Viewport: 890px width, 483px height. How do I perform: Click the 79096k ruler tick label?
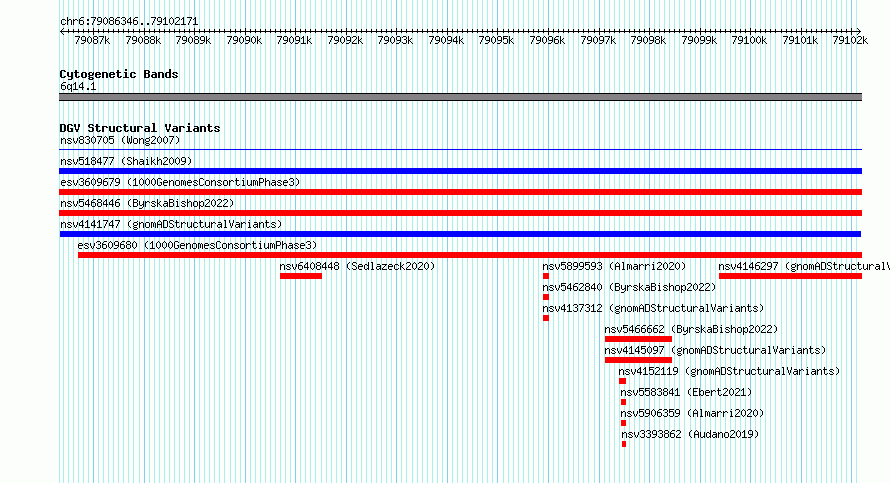point(547,40)
